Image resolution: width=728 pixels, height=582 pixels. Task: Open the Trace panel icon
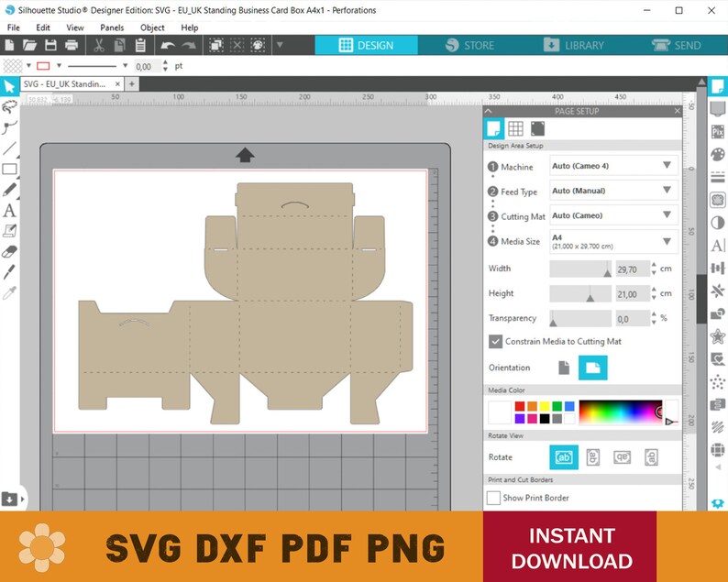717,200
